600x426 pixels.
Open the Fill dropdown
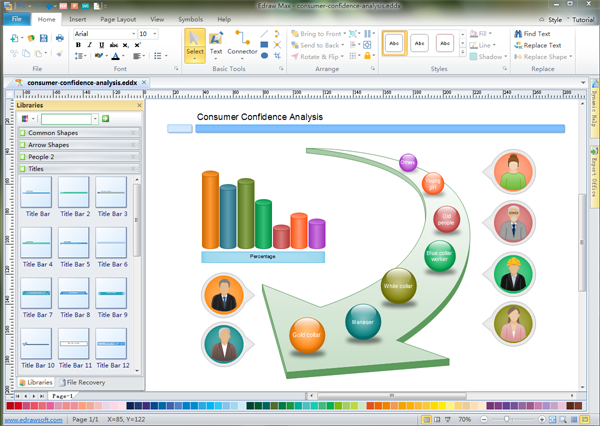tap(481, 34)
